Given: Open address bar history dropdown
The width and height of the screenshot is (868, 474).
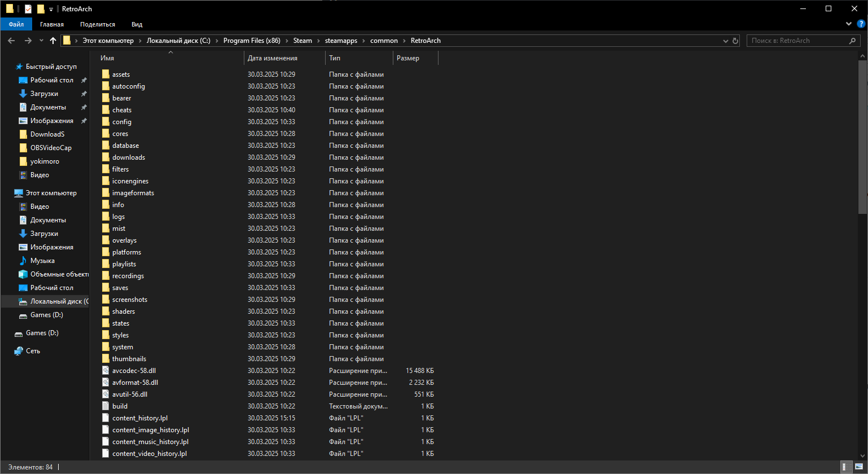Looking at the screenshot, I should [x=726, y=41].
